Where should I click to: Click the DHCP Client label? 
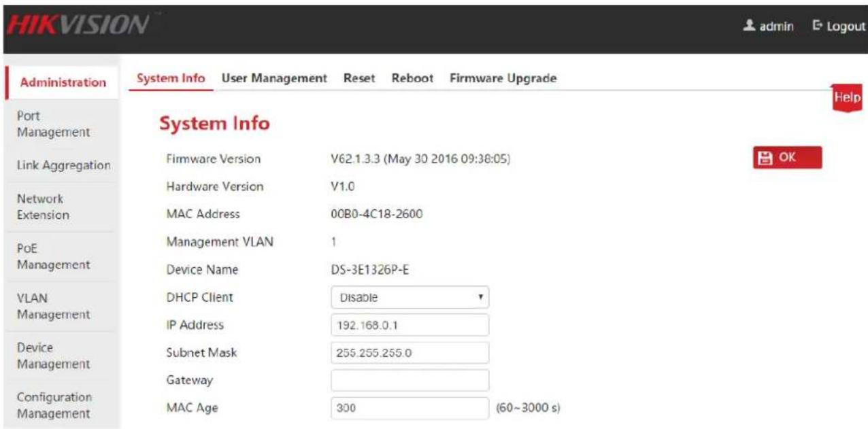tap(200, 297)
